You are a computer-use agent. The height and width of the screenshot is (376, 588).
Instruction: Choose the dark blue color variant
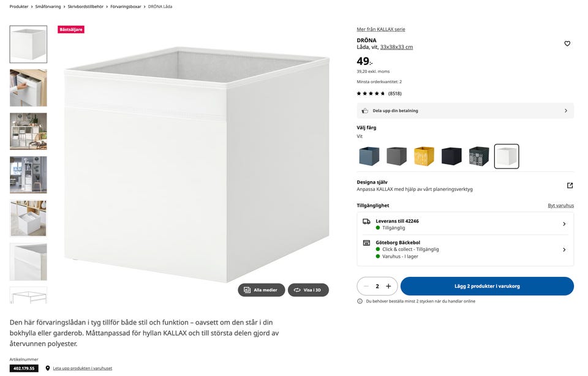369,156
